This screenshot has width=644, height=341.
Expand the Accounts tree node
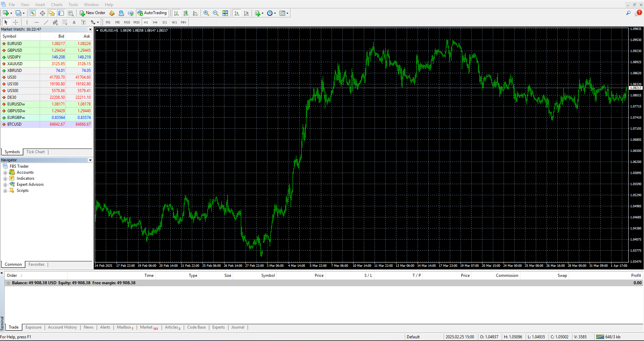(5, 173)
